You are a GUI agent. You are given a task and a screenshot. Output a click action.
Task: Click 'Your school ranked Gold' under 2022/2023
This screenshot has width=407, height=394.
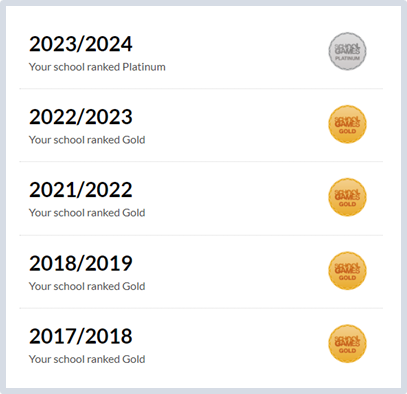point(87,140)
